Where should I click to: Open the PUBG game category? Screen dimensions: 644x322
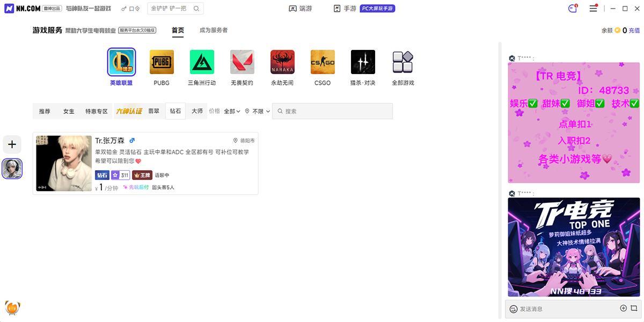coord(162,62)
